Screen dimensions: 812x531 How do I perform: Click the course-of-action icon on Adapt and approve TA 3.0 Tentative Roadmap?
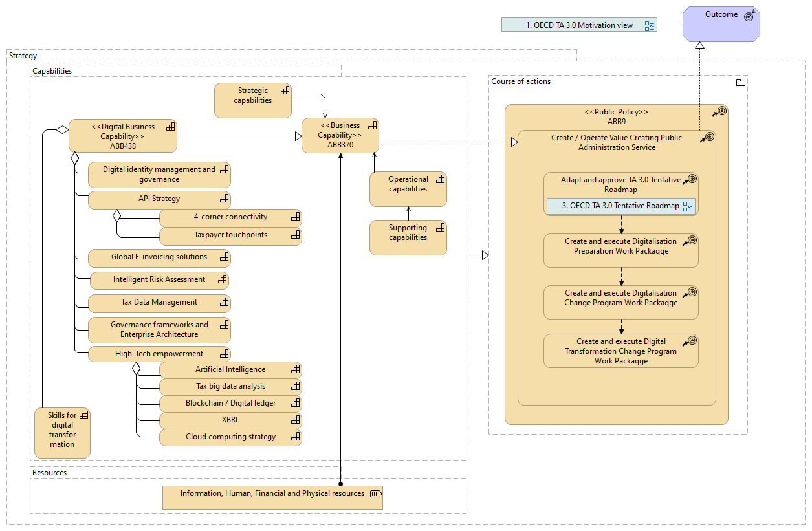690,179
